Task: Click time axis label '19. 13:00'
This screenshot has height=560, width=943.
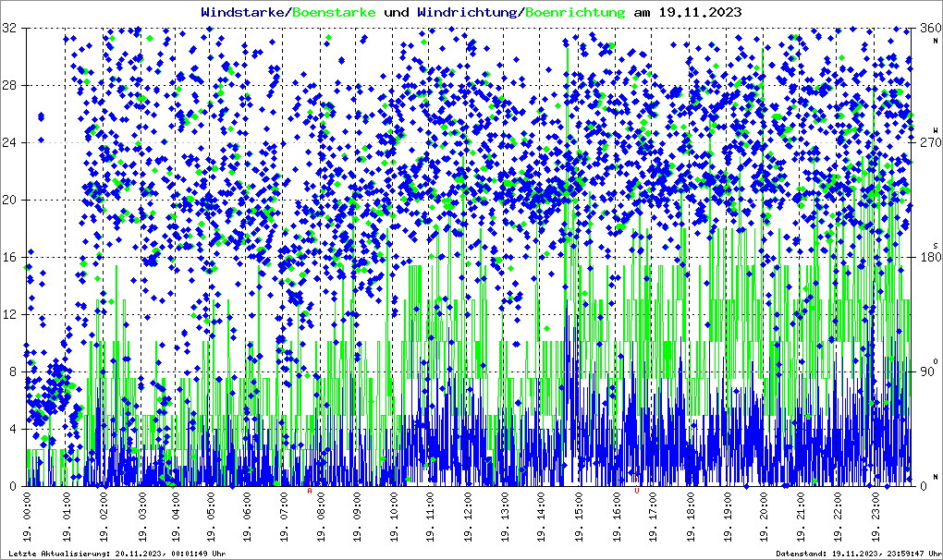Action: click(505, 517)
